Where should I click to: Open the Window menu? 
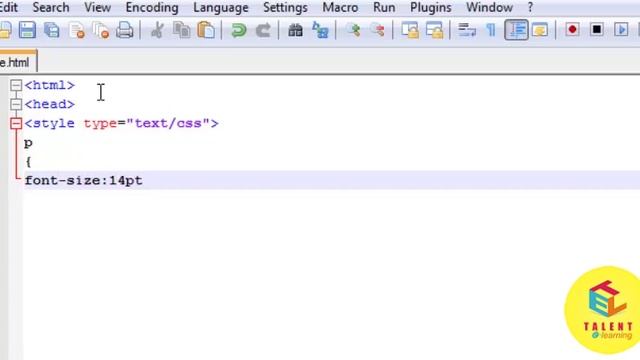coord(489,7)
